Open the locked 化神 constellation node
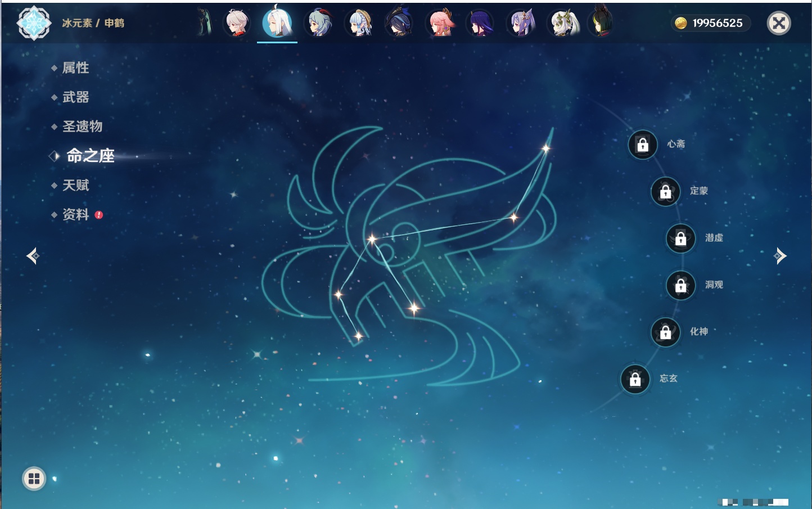Image resolution: width=812 pixels, height=509 pixels. pos(666,332)
